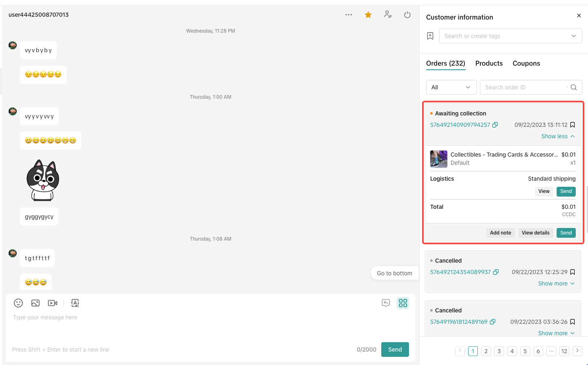Click the View details button
This screenshot has height=365, width=588.
pos(535,233)
